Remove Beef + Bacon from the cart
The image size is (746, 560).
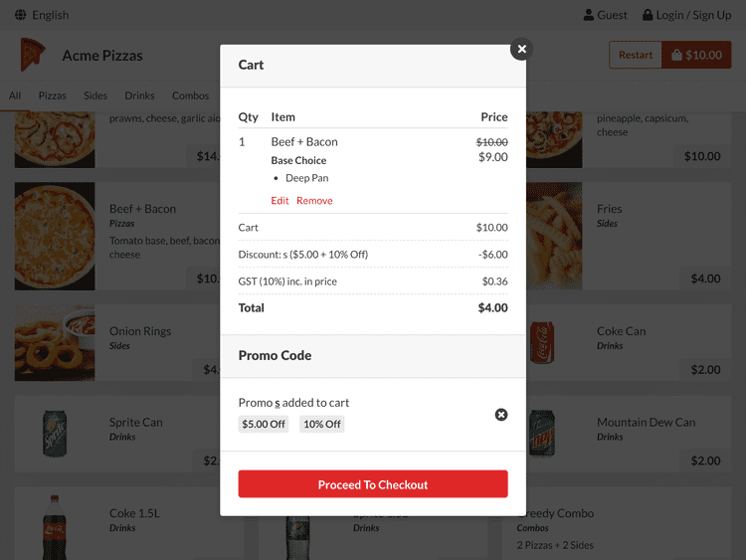(314, 200)
